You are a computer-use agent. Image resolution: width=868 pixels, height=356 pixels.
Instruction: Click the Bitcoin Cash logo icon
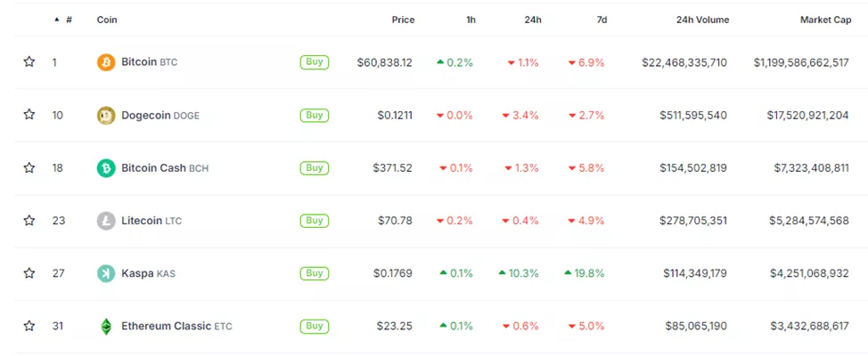click(x=106, y=167)
